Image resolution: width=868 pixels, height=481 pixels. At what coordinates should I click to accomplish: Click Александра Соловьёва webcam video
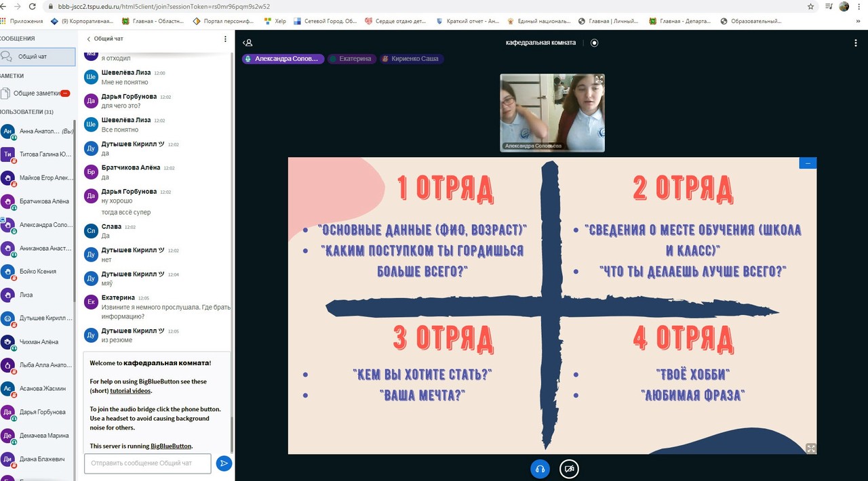click(x=552, y=112)
